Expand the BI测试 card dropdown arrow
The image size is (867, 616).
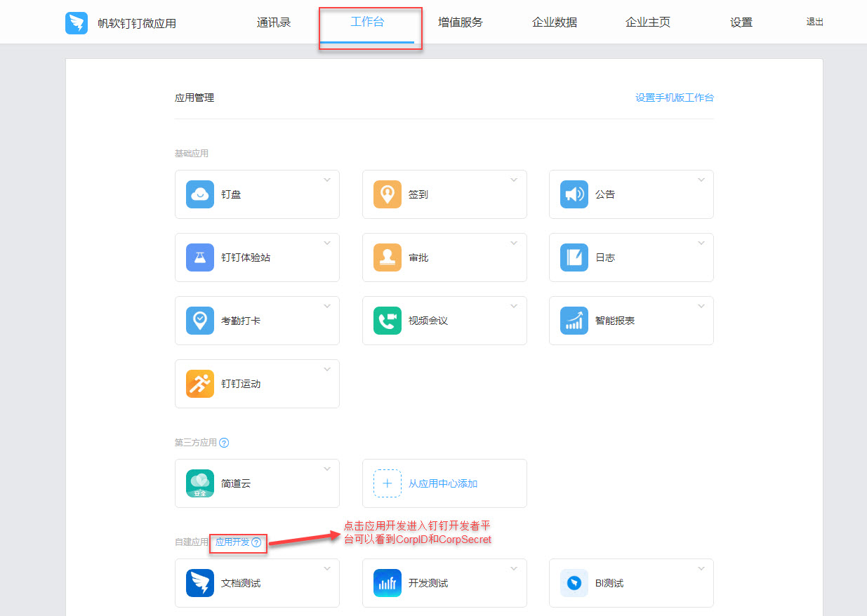[x=701, y=568]
